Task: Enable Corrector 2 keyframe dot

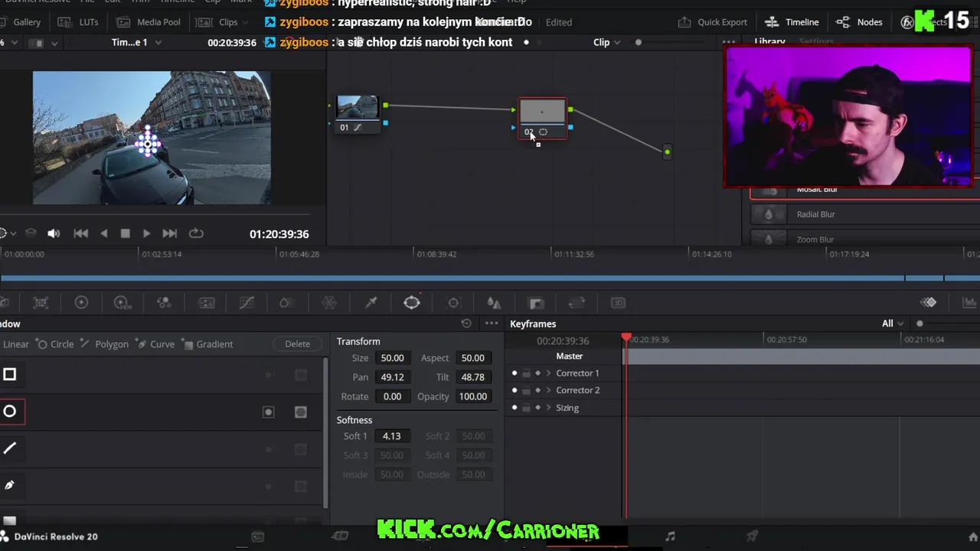Action: click(514, 390)
